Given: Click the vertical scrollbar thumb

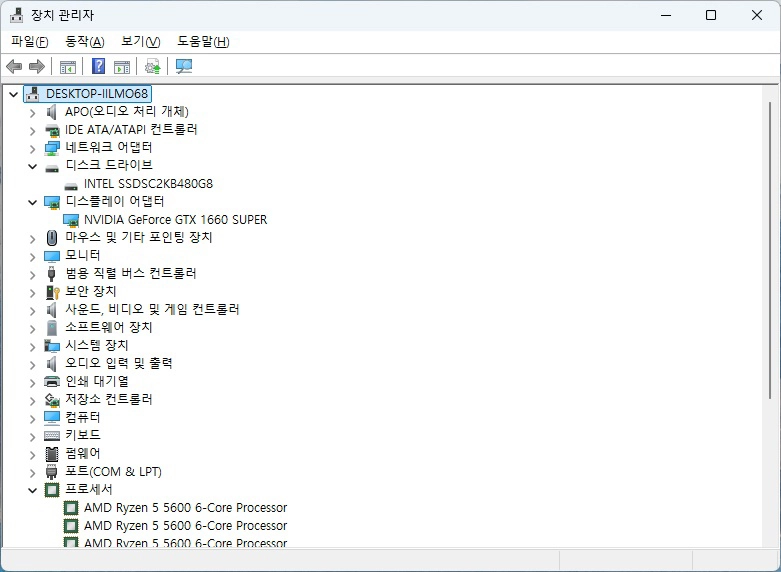Looking at the screenshot, I should 770,252.
